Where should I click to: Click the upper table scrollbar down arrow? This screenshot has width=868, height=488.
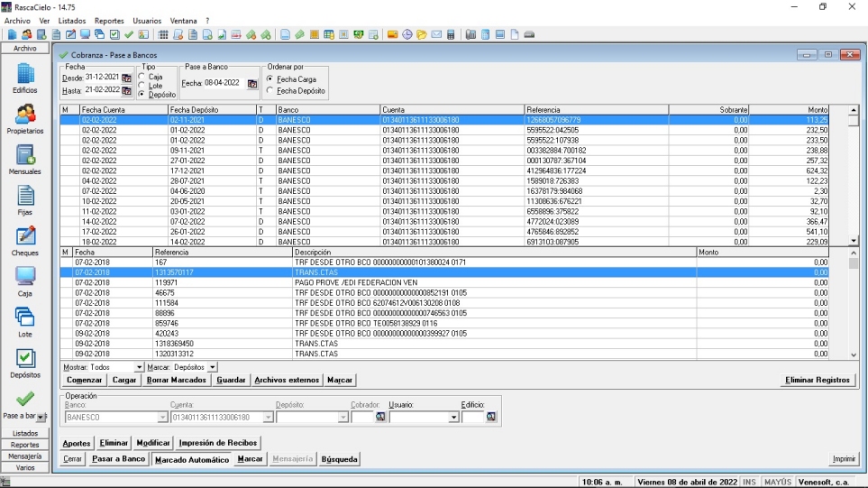click(853, 241)
